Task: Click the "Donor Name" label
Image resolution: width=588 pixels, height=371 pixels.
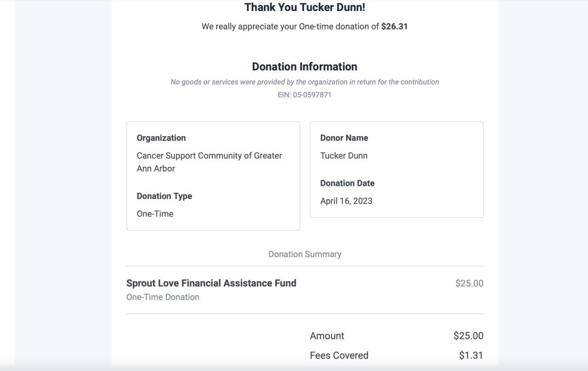Action: [344, 138]
